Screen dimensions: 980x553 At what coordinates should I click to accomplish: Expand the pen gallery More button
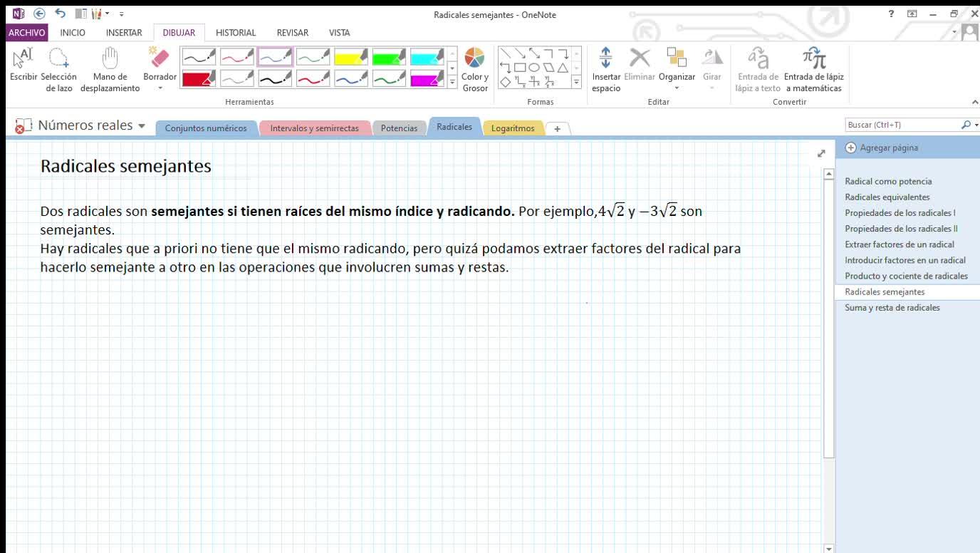click(x=452, y=82)
